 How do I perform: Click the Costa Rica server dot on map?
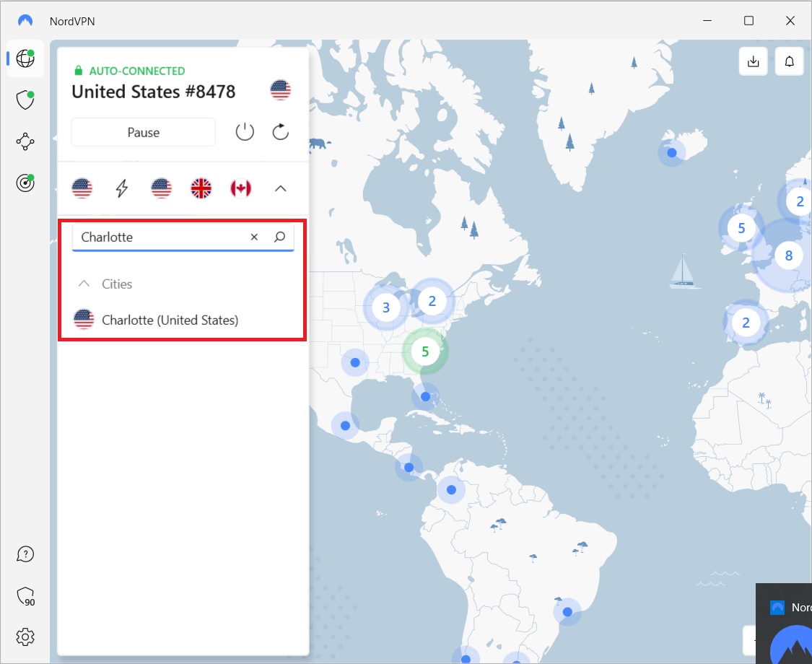409,467
